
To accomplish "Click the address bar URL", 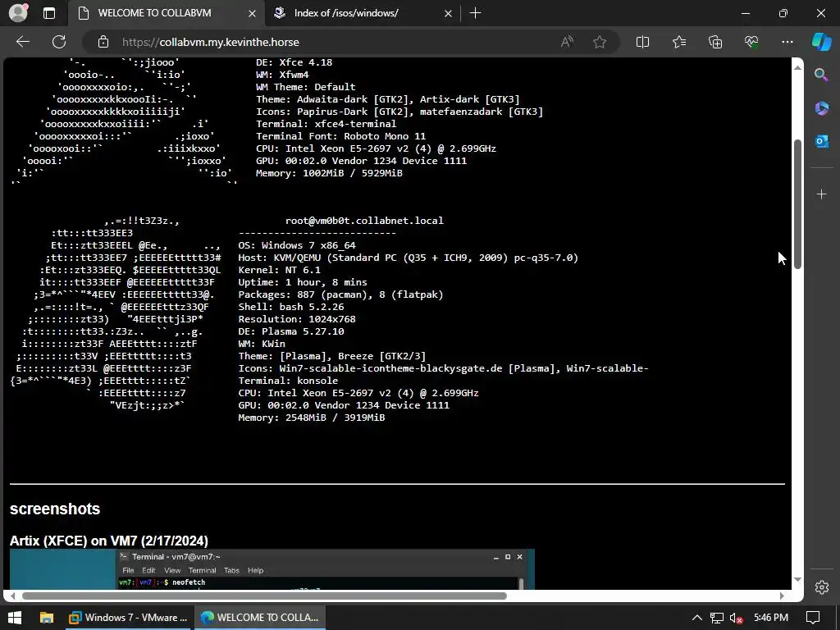I will point(211,42).
